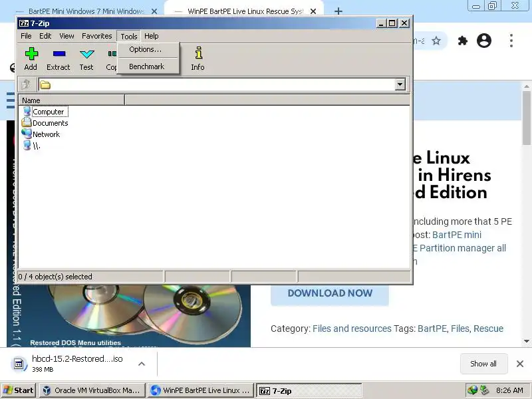The image size is (532, 399).
Task: Click the Hirens boot CD image
Action: [129, 315]
